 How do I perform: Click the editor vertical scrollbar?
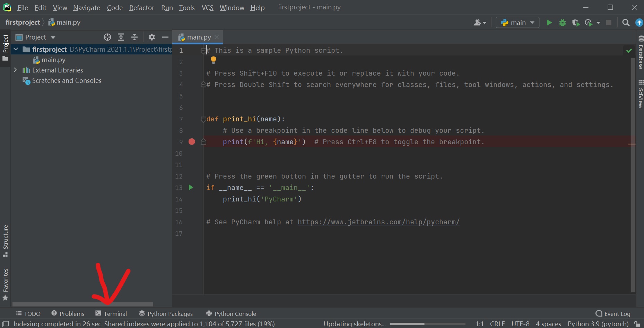[x=633, y=175]
